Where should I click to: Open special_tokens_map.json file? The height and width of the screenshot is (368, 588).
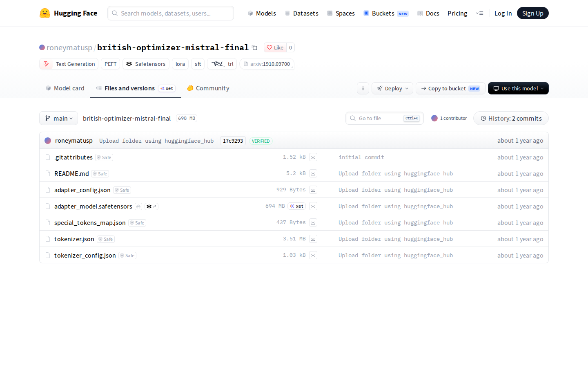click(90, 222)
